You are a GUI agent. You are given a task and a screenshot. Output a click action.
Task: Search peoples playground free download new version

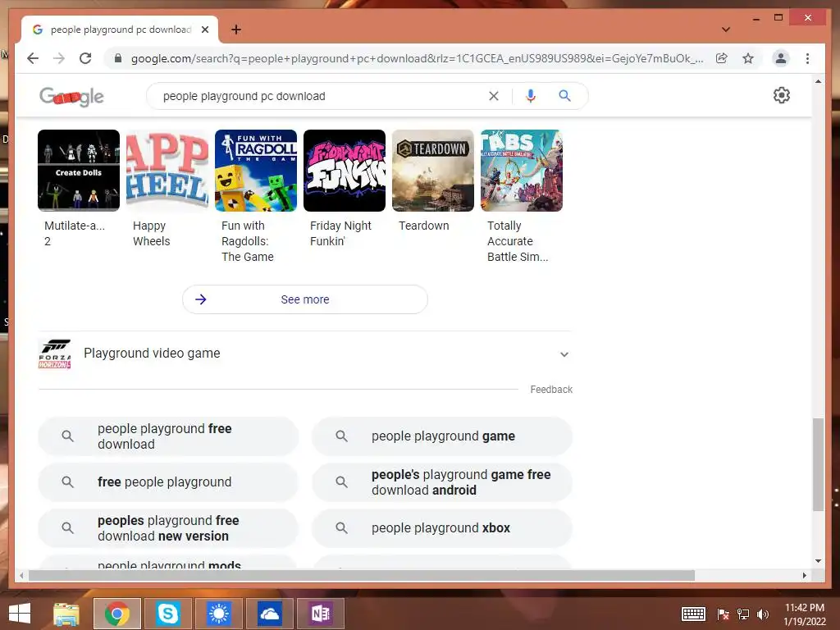click(167, 528)
